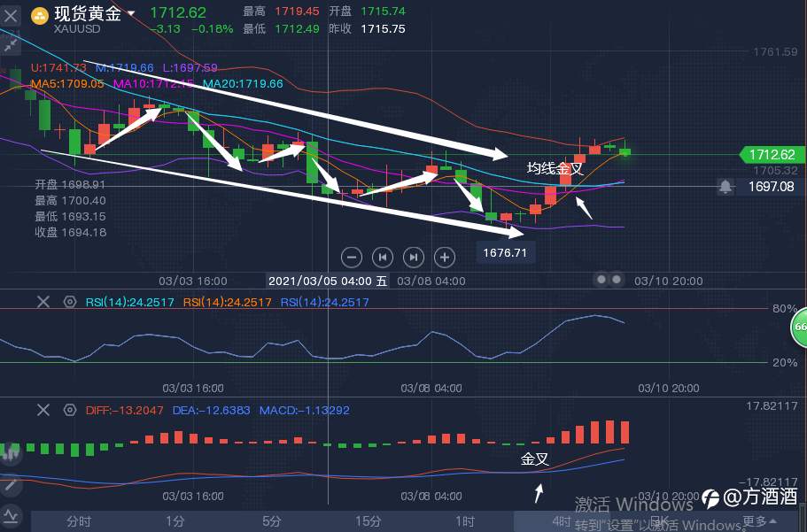Click the green 66 floating badge
The width and height of the screenshot is (807, 532).
pos(799,327)
